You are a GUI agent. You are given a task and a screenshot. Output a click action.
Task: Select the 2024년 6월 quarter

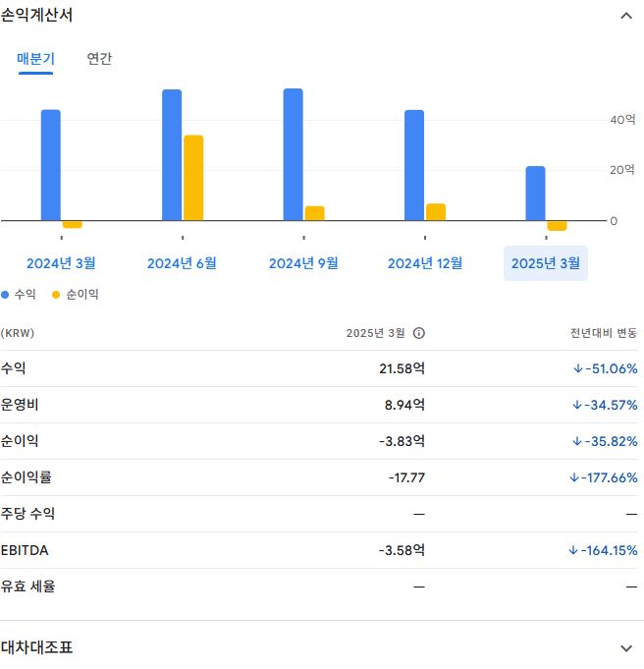click(183, 263)
